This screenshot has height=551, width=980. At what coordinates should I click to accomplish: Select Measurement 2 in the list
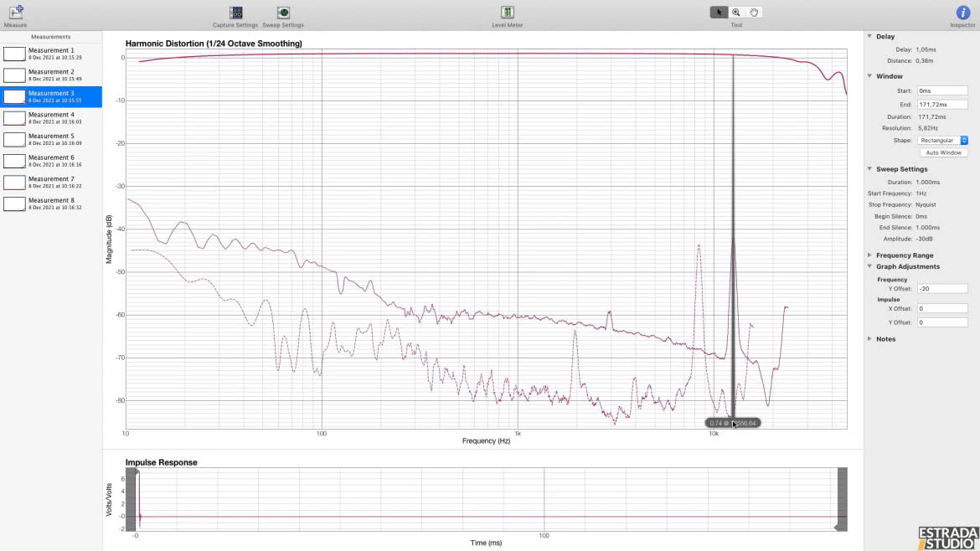tap(51, 75)
